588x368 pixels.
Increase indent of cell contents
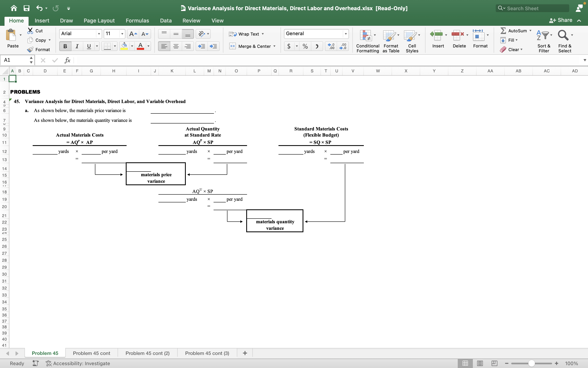tap(213, 46)
